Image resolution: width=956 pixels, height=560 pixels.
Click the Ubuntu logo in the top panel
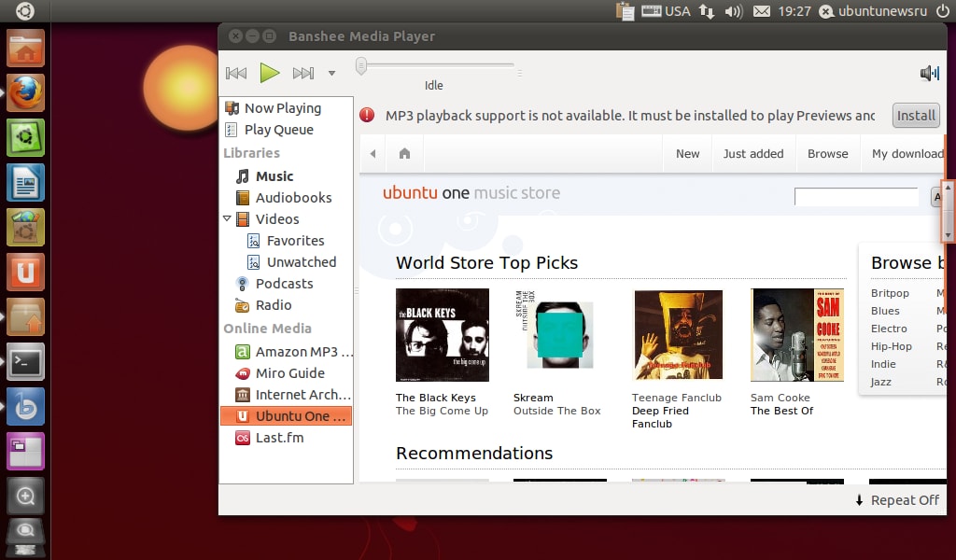pos(25,11)
